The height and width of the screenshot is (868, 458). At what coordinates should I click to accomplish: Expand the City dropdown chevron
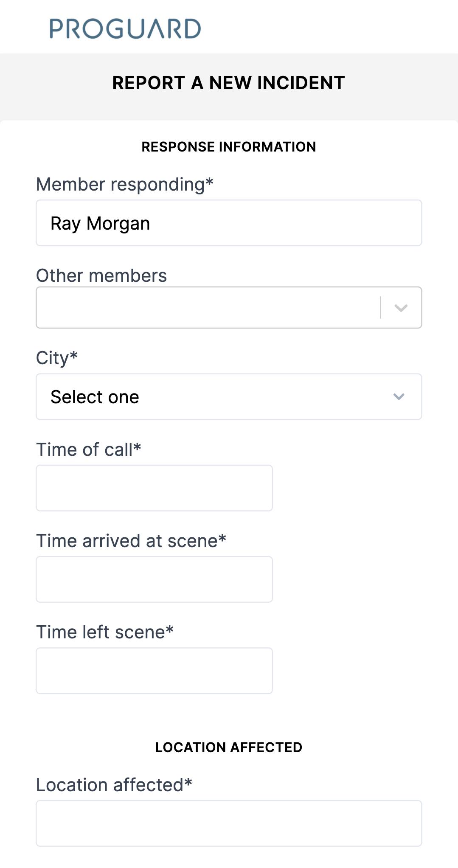(x=399, y=397)
